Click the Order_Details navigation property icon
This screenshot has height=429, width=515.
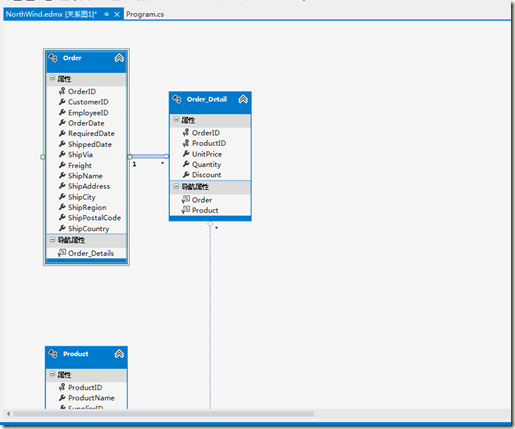point(62,253)
